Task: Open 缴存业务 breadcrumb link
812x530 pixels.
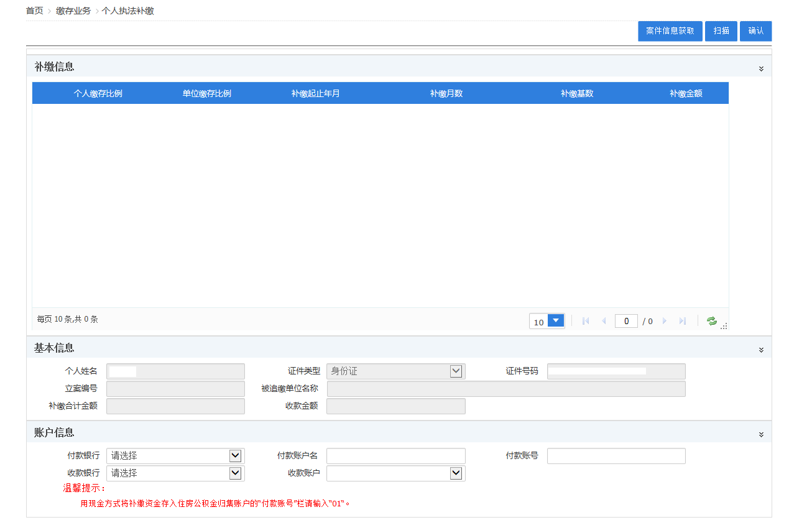Action: pos(73,11)
